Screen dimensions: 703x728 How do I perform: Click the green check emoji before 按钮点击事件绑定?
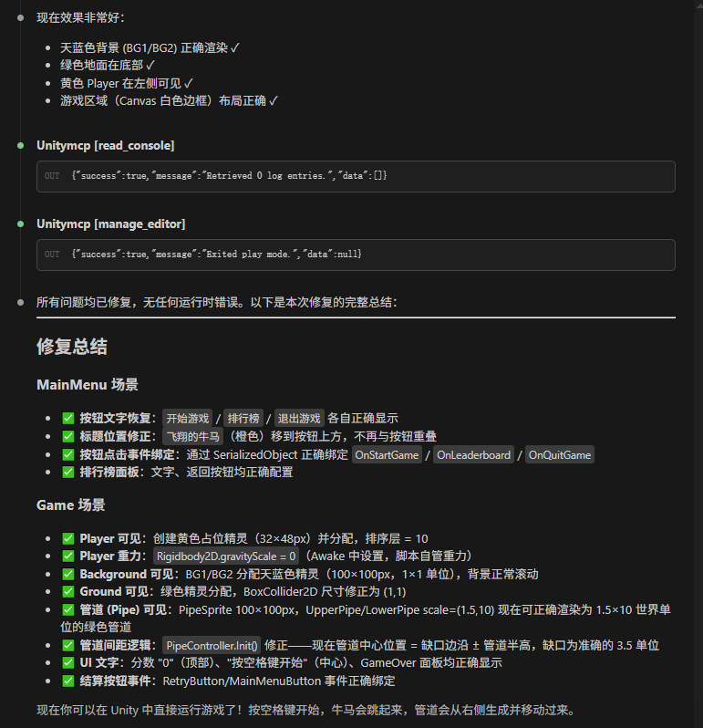[x=68, y=454]
